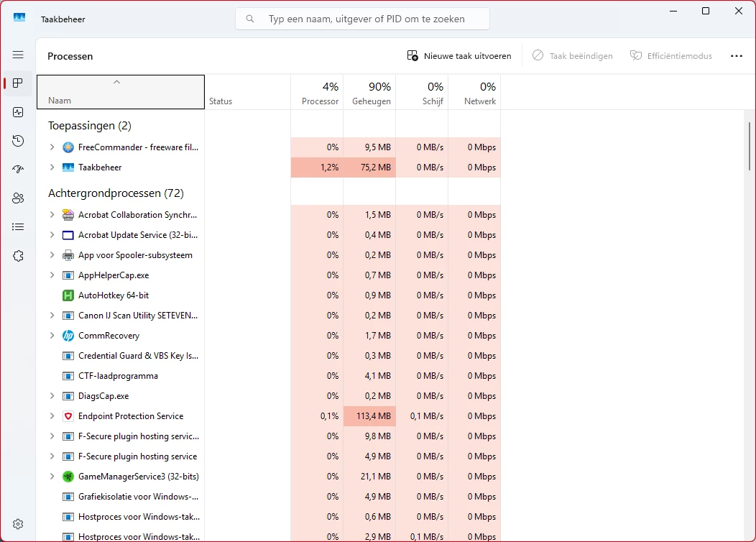Click the green AutoHotkey icon

coord(68,295)
